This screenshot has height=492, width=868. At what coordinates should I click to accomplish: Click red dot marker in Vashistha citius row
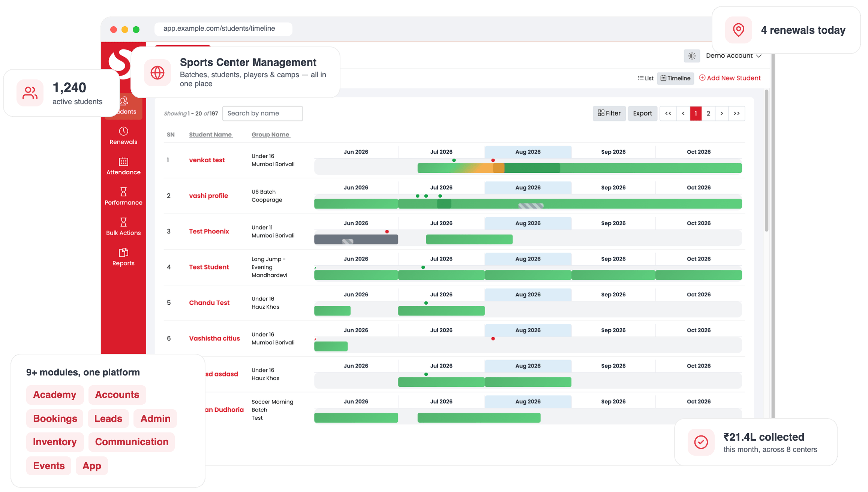[x=493, y=339]
